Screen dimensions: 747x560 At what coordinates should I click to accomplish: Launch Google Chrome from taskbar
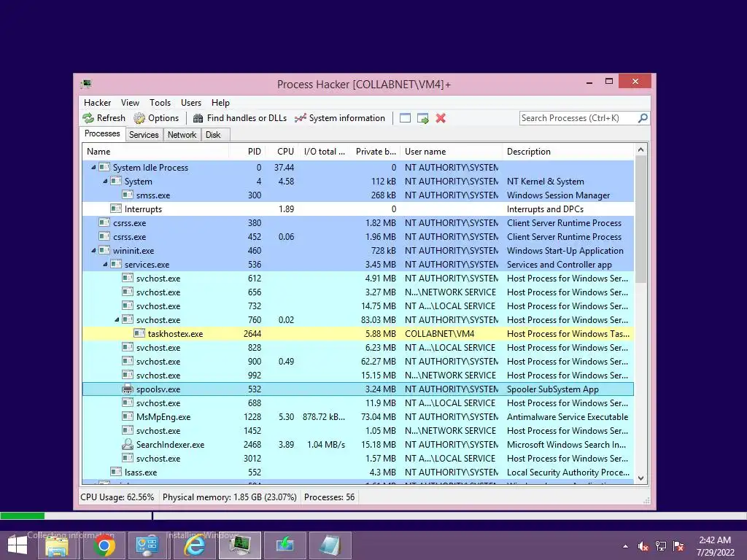tap(103, 545)
